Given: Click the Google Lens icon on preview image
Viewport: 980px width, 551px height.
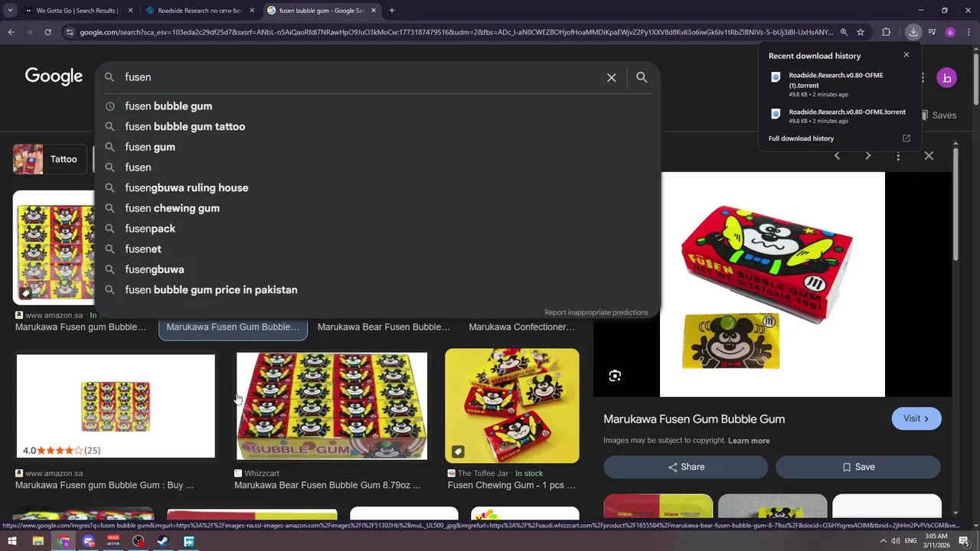Looking at the screenshot, I should point(615,376).
